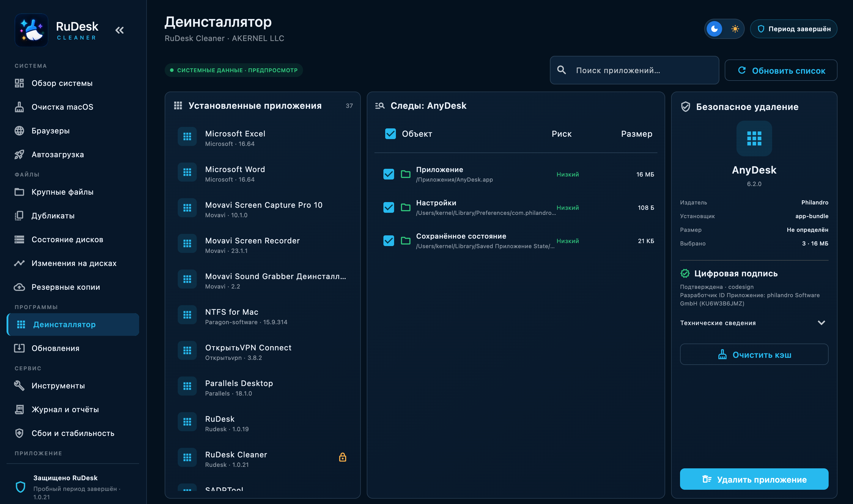853x504 pixels.
Task: Click the Системные данные предпросмотр badge
Action: point(234,70)
